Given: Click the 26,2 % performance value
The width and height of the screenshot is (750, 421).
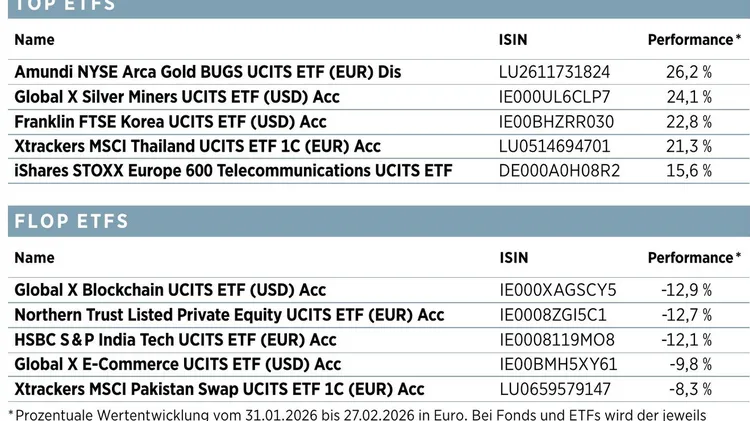Looking at the screenshot, I should [x=688, y=72].
